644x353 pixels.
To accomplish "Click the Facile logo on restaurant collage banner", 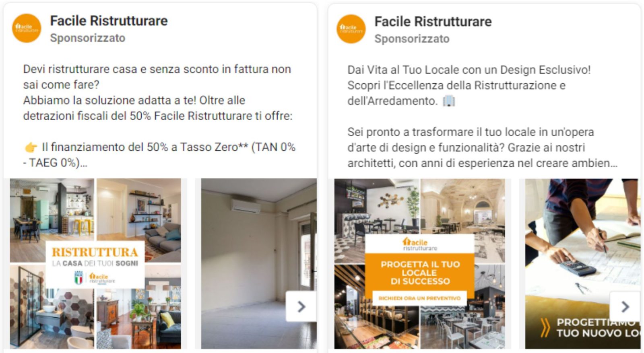I will (x=420, y=244).
